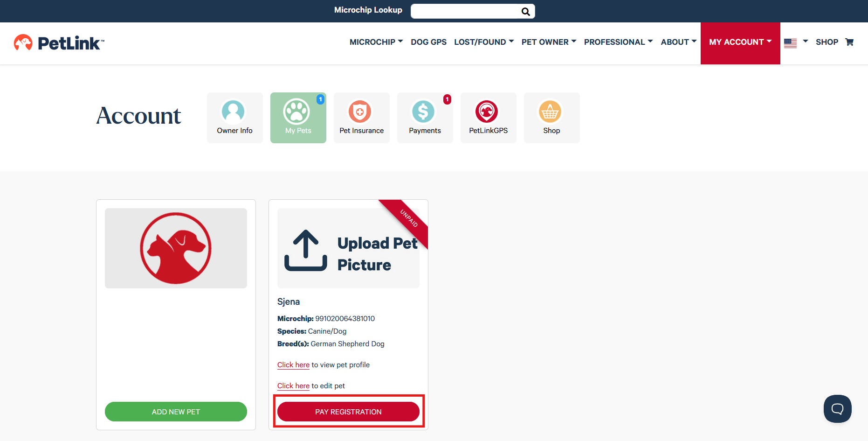Click the upload arrow icon on Sjena's card
868x441 pixels.
tap(306, 250)
